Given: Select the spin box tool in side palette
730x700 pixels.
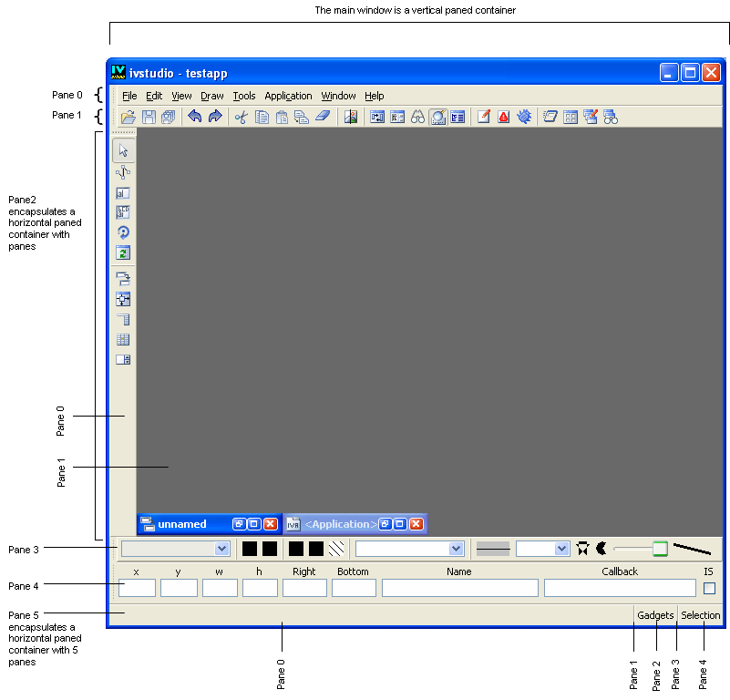Looking at the screenshot, I should click(x=123, y=359).
